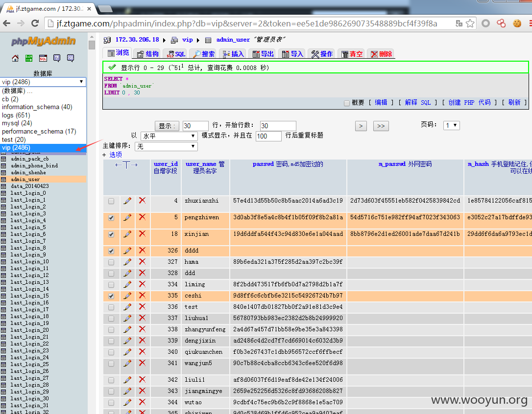Check the liming row checkbox

click(111, 284)
